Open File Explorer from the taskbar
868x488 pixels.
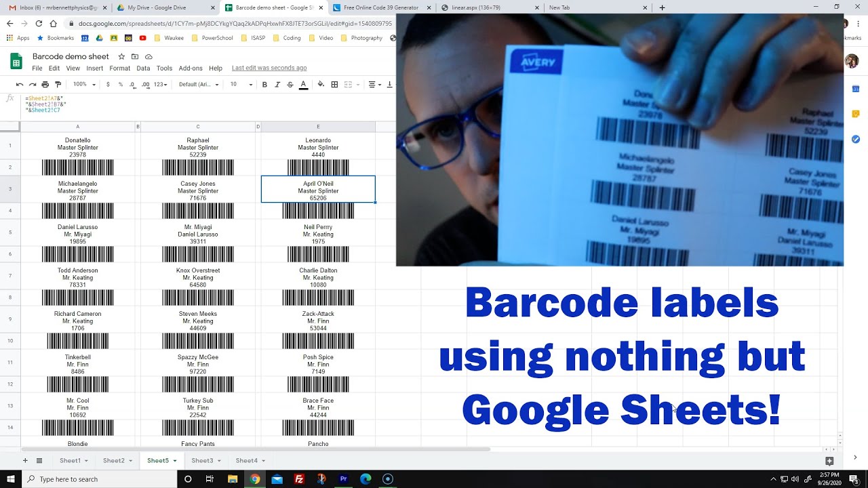pos(232,479)
